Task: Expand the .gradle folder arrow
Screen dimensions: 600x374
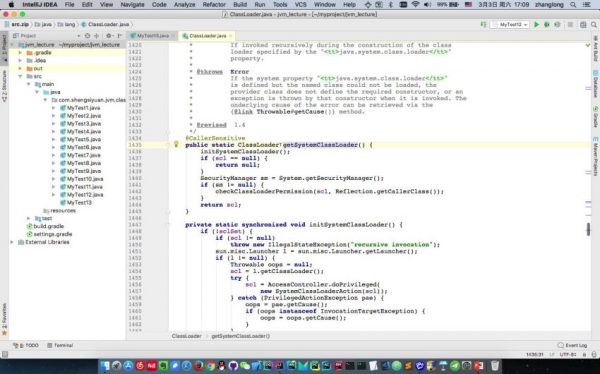Action: click(20, 53)
